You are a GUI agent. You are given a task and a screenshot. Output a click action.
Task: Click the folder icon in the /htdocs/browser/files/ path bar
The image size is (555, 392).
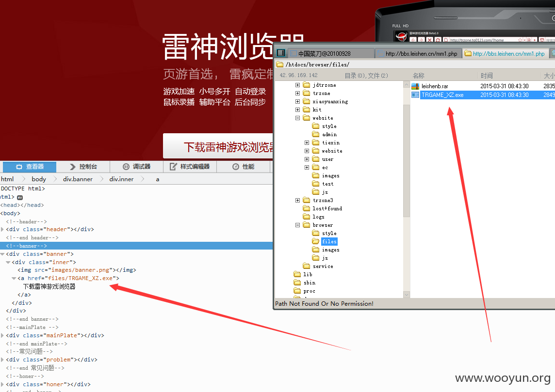click(x=280, y=64)
